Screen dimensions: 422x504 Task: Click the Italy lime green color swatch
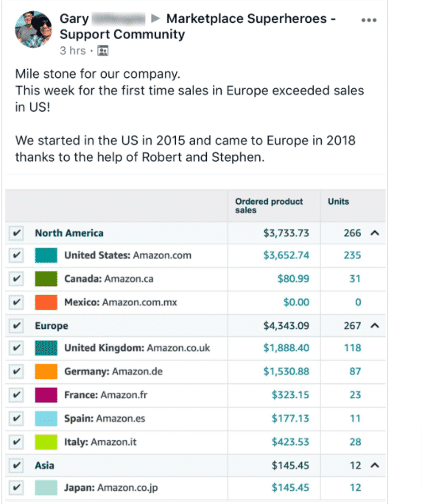(x=46, y=442)
